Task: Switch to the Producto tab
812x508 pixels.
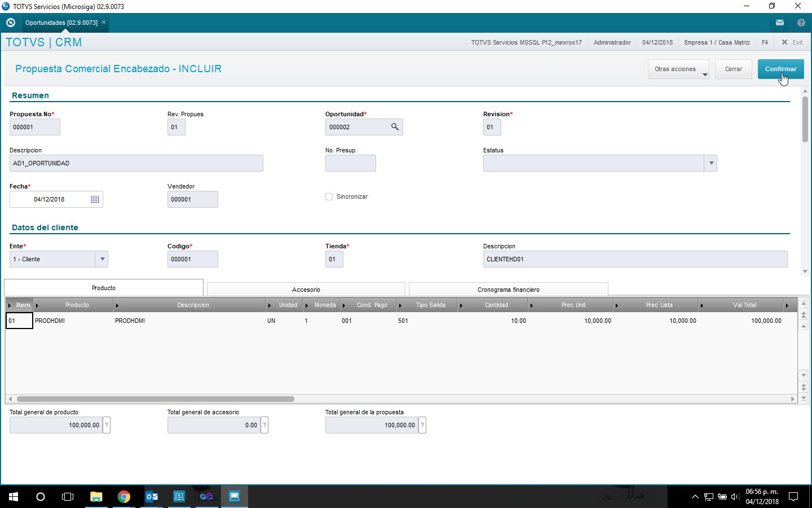Action: (x=104, y=288)
